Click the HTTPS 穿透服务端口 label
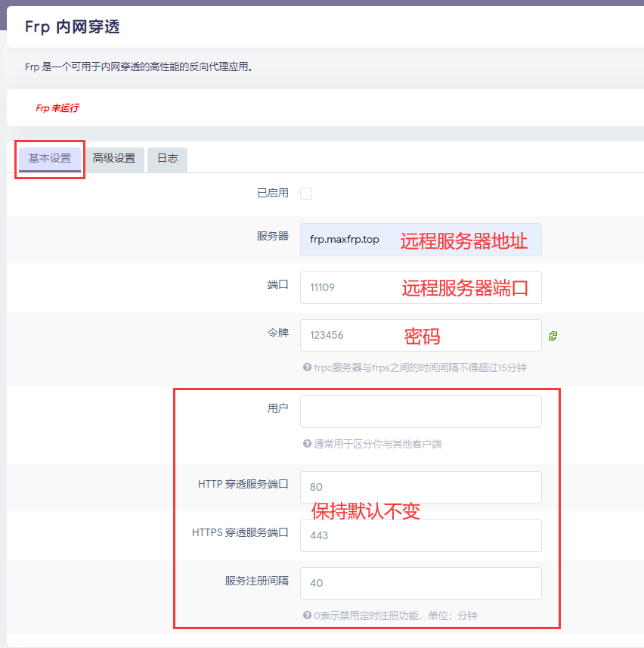 pyautogui.click(x=240, y=532)
